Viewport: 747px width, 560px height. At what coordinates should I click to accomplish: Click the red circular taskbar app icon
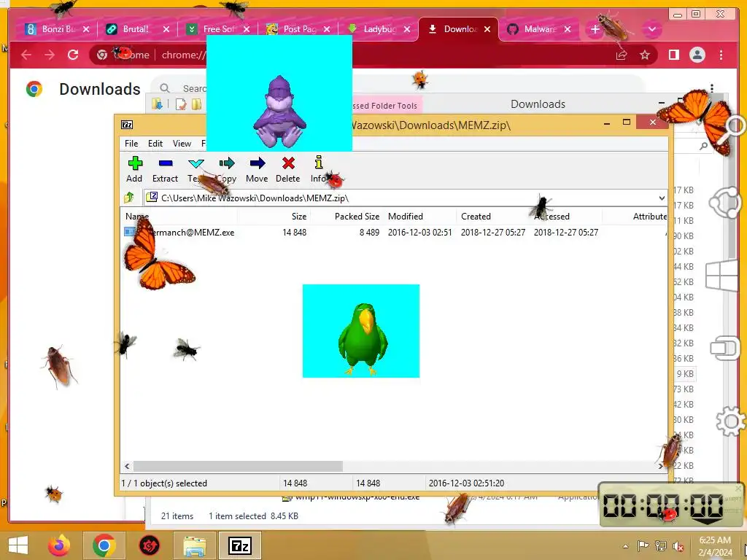[x=149, y=545]
